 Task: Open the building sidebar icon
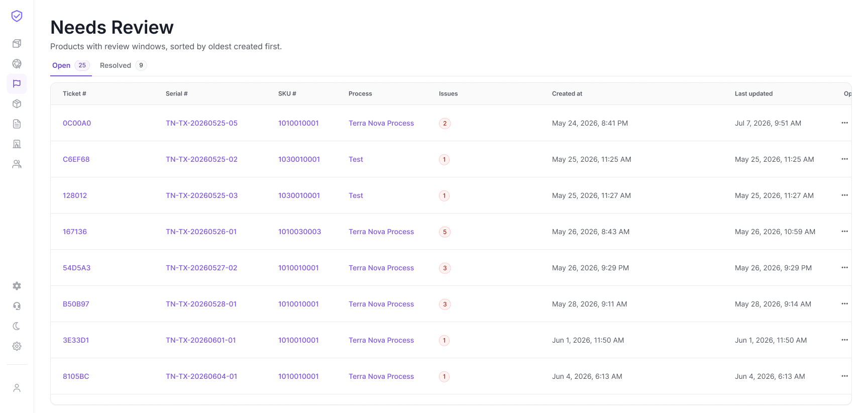tap(17, 144)
